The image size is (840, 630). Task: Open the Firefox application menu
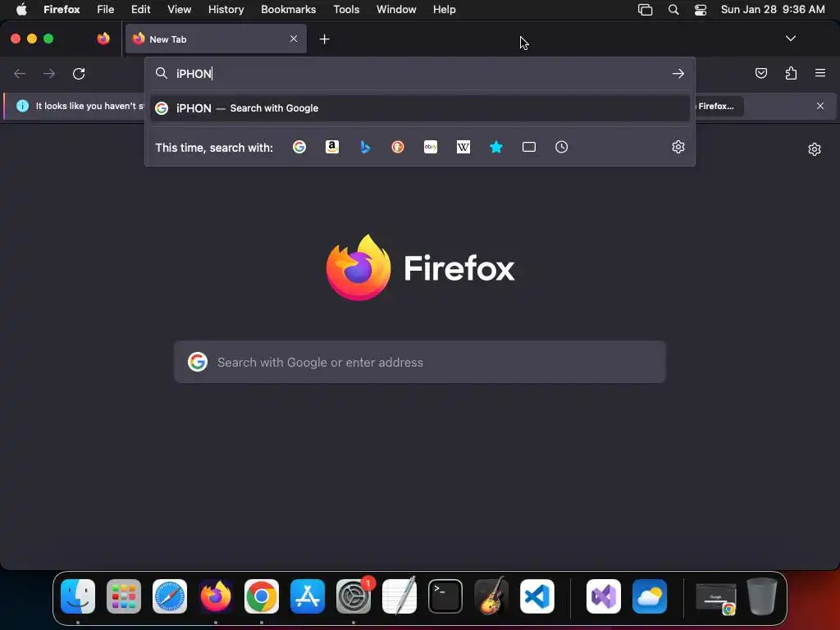[820, 73]
